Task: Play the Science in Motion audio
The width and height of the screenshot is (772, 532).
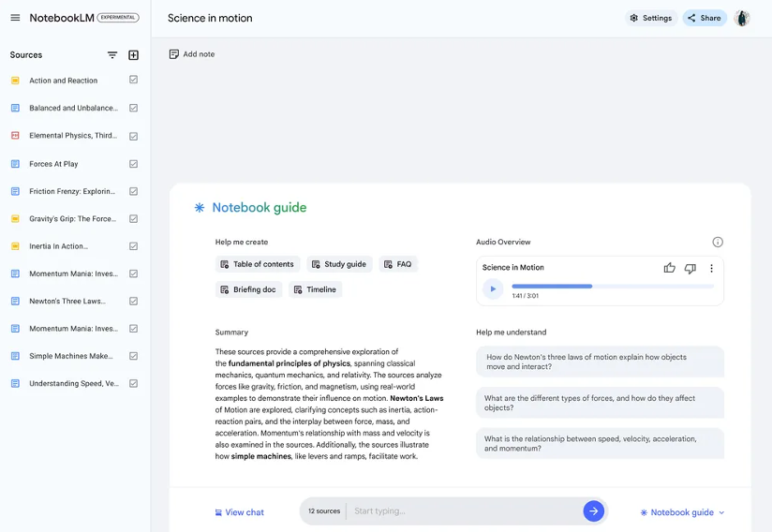Action: coord(493,289)
